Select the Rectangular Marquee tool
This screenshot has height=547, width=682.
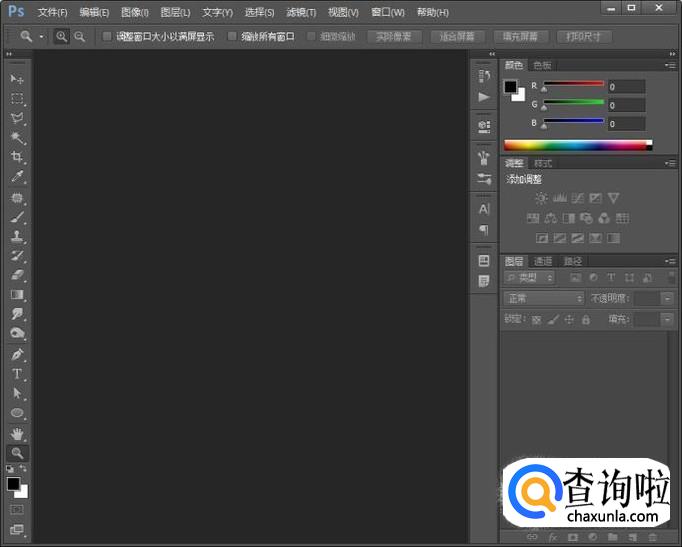(17, 99)
